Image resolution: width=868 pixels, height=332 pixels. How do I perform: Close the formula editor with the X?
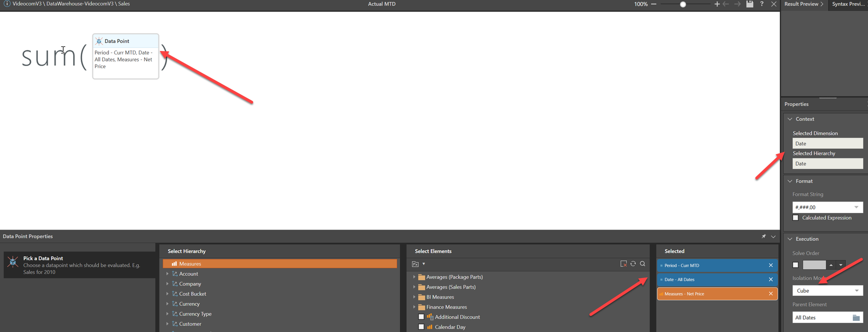774,4
